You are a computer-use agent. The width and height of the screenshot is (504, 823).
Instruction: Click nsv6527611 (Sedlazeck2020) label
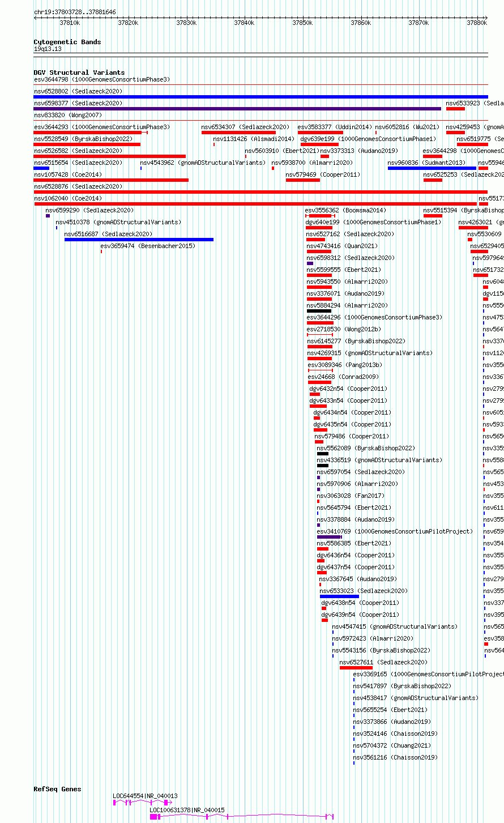click(x=383, y=662)
